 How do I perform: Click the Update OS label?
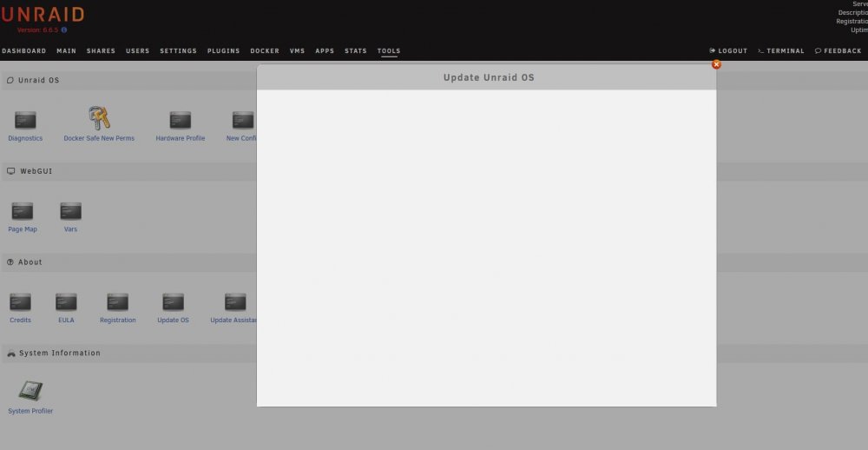[174, 321]
